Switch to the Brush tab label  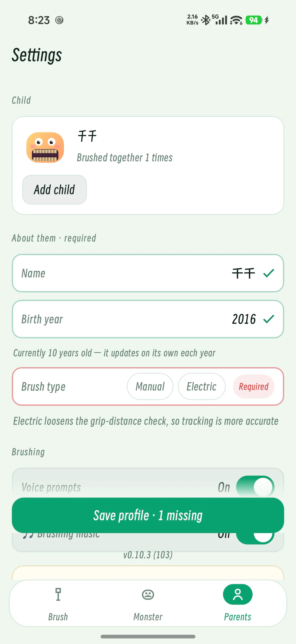[x=58, y=617]
